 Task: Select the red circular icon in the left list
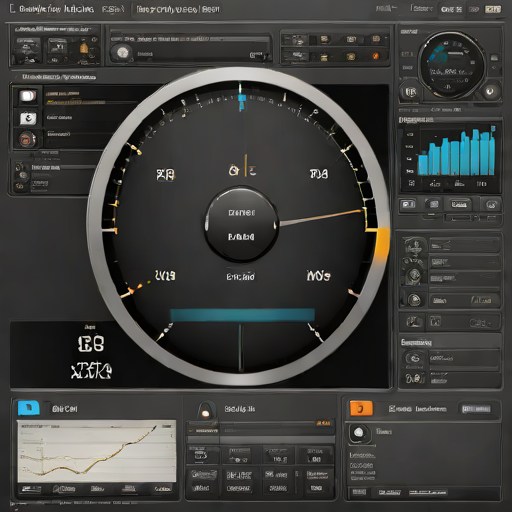[28, 139]
